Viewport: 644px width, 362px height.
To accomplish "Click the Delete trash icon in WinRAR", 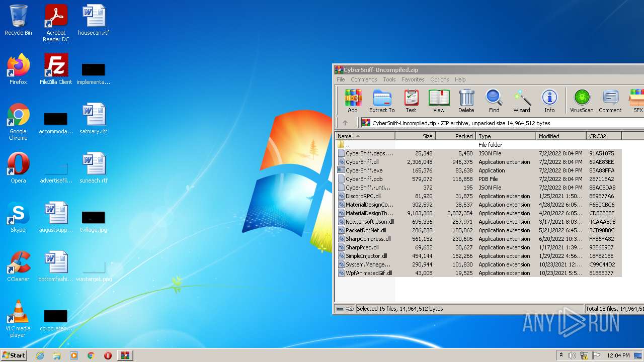I will pos(466,101).
